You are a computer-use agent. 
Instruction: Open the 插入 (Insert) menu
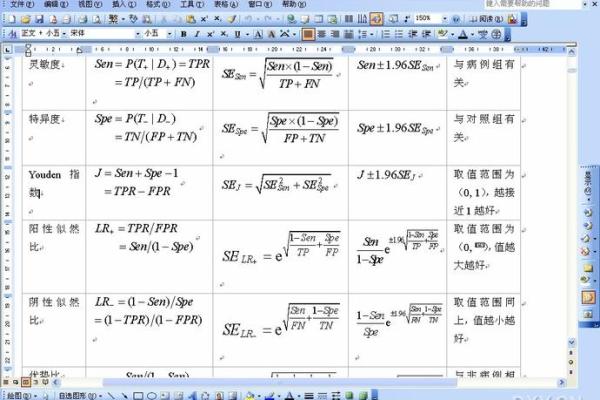pyautogui.click(x=120, y=5)
